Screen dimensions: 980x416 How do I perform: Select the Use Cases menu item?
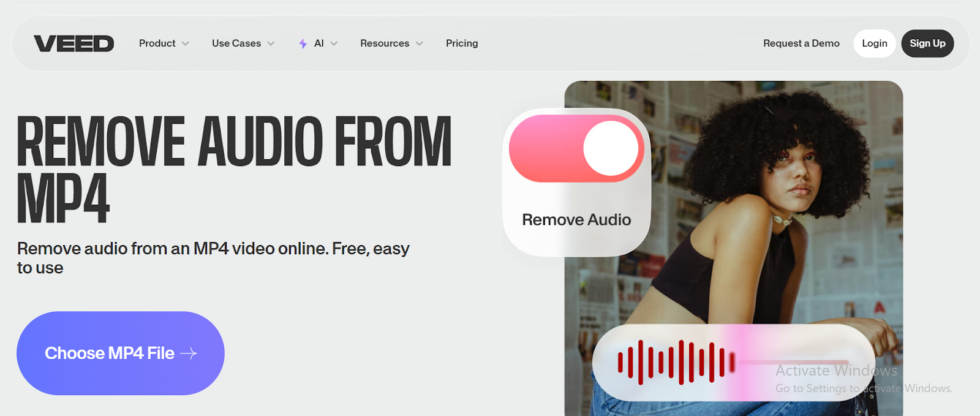(x=236, y=43)
